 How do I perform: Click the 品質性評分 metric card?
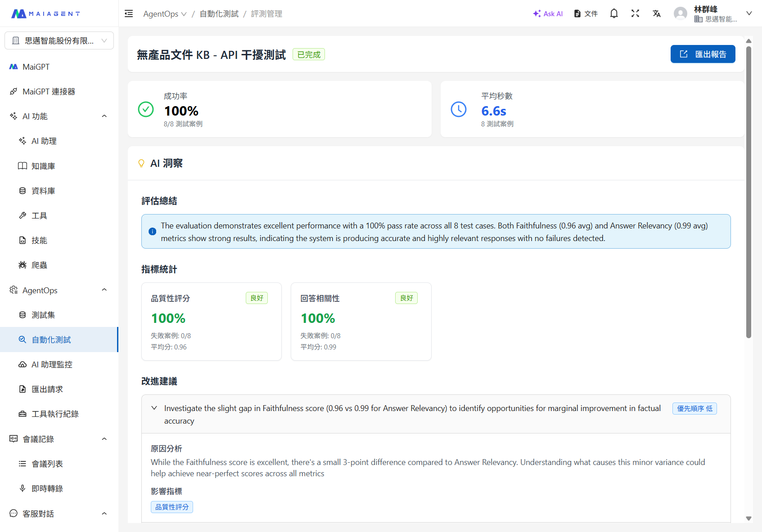[x=212, y=322]
